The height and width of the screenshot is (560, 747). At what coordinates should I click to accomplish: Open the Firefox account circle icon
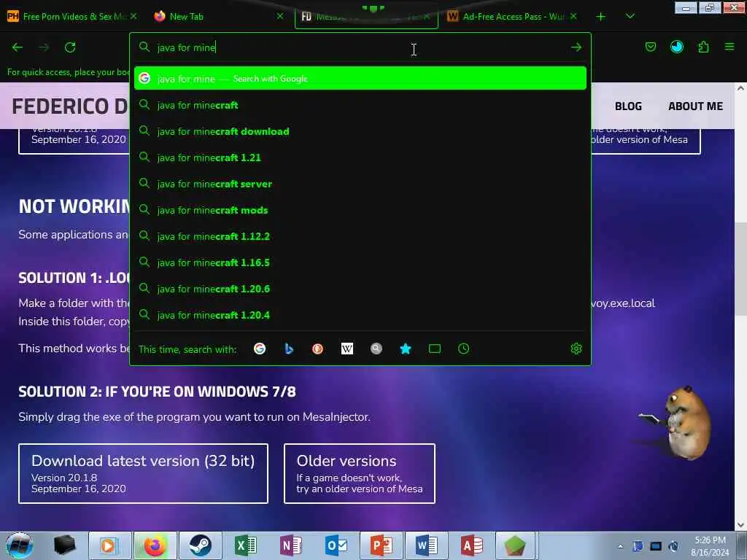tap(676, 47)
